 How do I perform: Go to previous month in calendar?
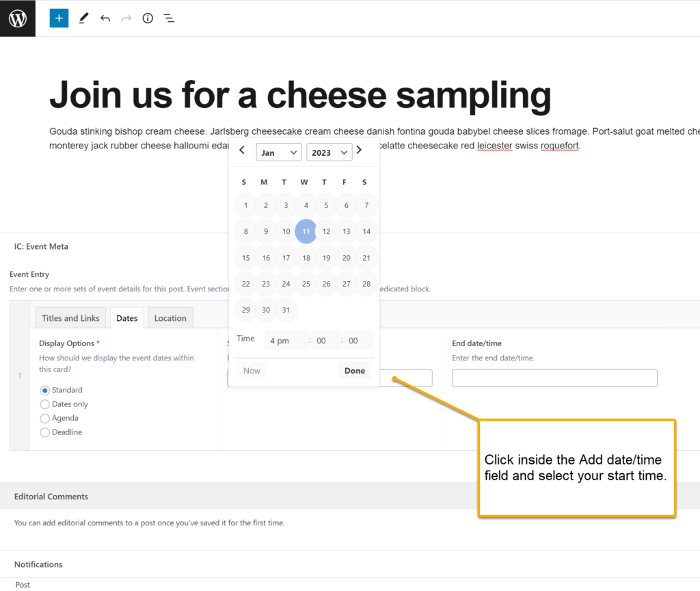click(x=242, y=150)
